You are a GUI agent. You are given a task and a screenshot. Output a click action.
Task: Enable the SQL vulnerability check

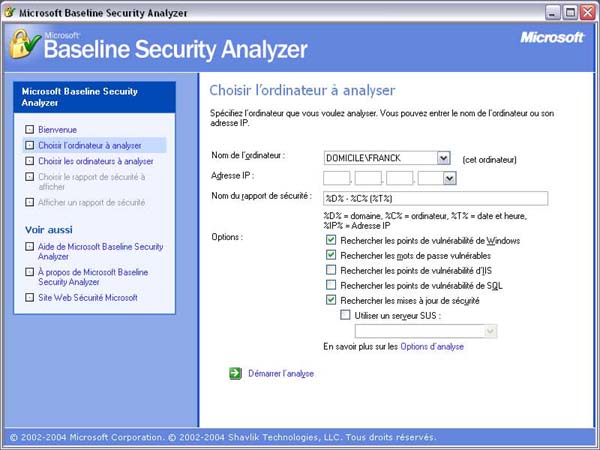tap(332, 285)
